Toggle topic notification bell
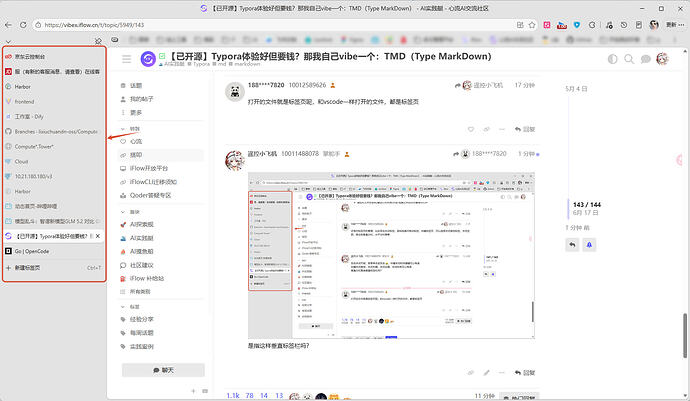Image resolution: width=690 pixels, height=401 pixels. [x=589, y=245]
